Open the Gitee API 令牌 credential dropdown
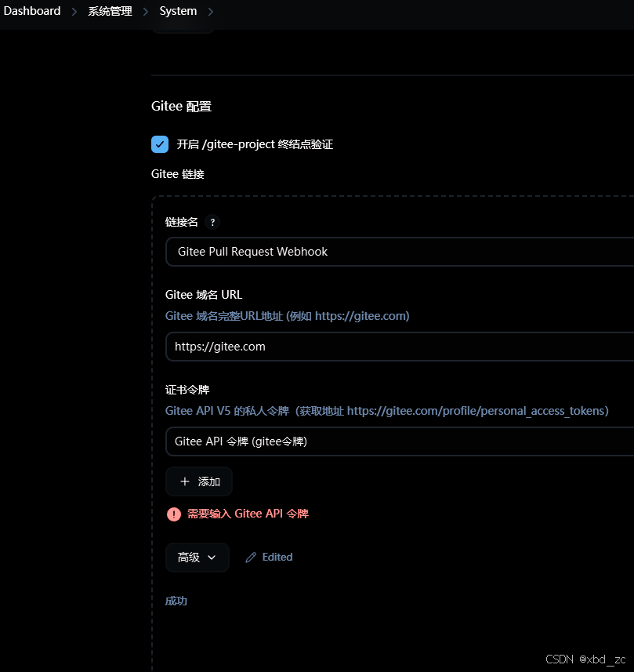634x672 pixels. (399, 441)
